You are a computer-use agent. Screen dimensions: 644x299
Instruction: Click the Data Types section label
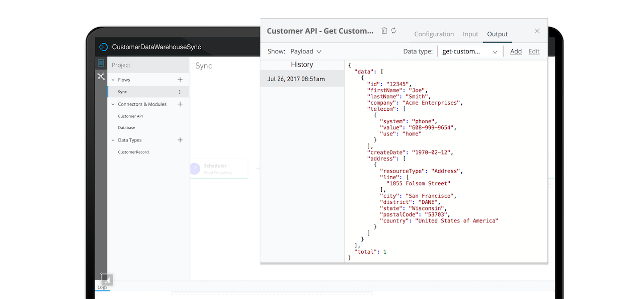pos(130,140)
